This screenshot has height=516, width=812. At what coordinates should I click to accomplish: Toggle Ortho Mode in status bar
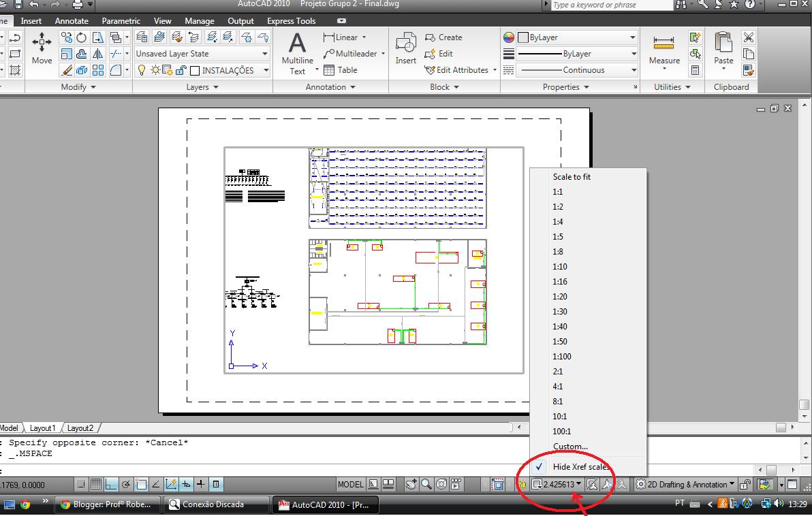pos(111,485)
